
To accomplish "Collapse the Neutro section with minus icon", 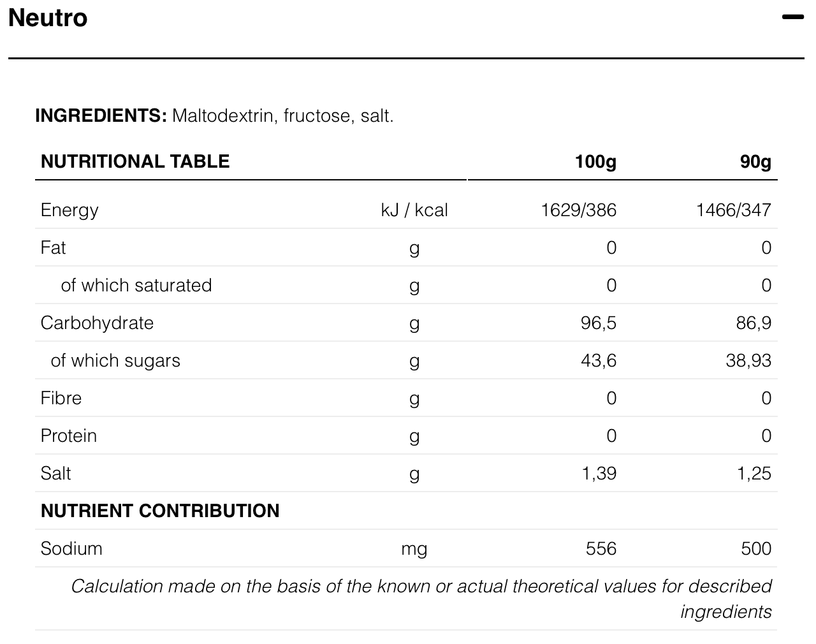I will click(792, 17).
